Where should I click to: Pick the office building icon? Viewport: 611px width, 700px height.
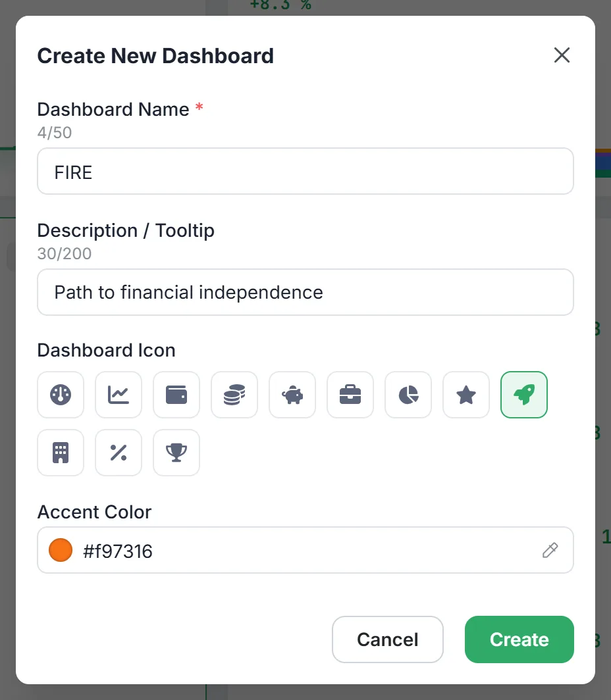tap(61, 453)
